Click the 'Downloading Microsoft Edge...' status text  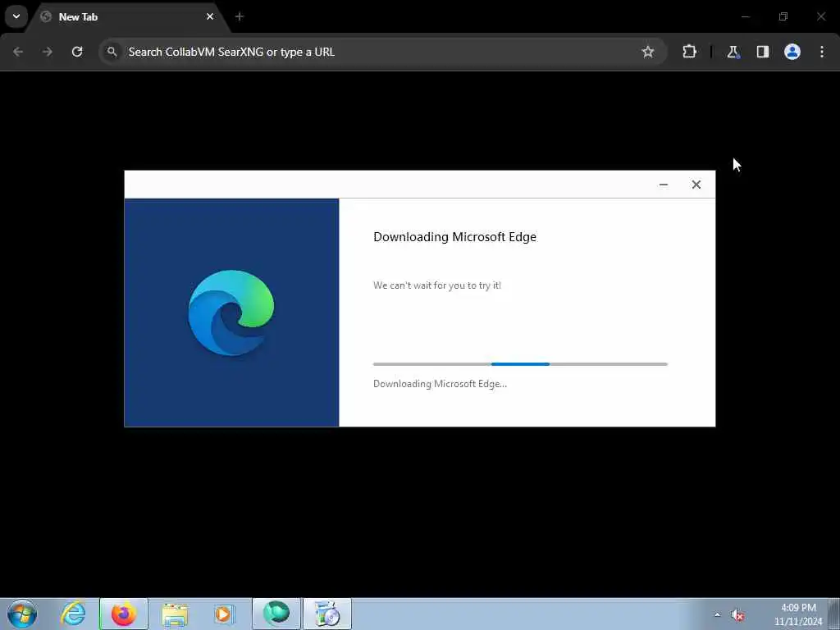440,384
